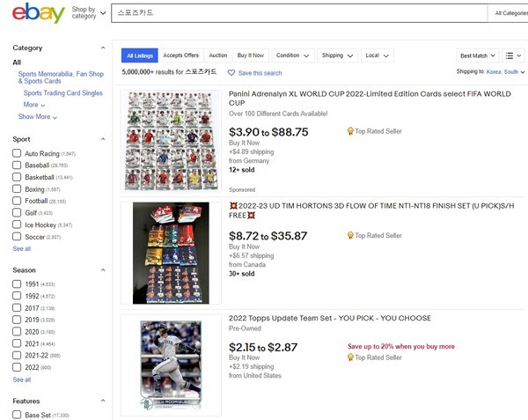Enable the Soccer sport checkbox
Screen dimensions: 528x420
pos(17,237)
